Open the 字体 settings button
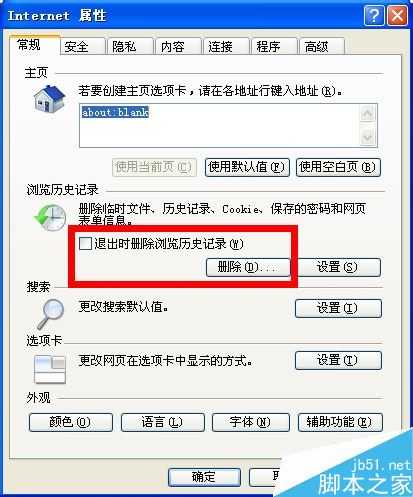Viewport: 413px width, 497px height. [250, 422]
